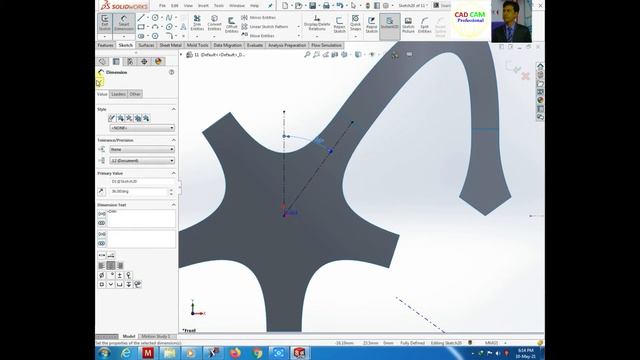Open Display/Delete Relations tool
Screen dimensions: 640x360
[317, 23]
